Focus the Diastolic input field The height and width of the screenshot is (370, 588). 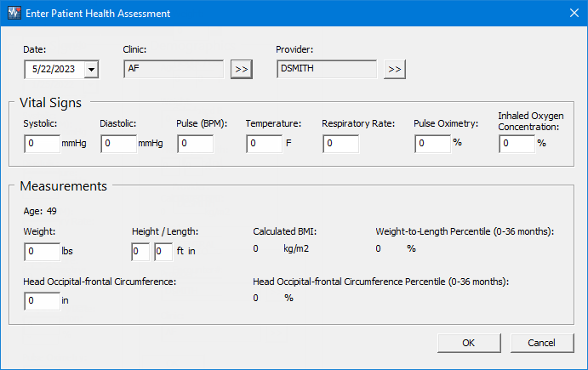tap(118, 144)
